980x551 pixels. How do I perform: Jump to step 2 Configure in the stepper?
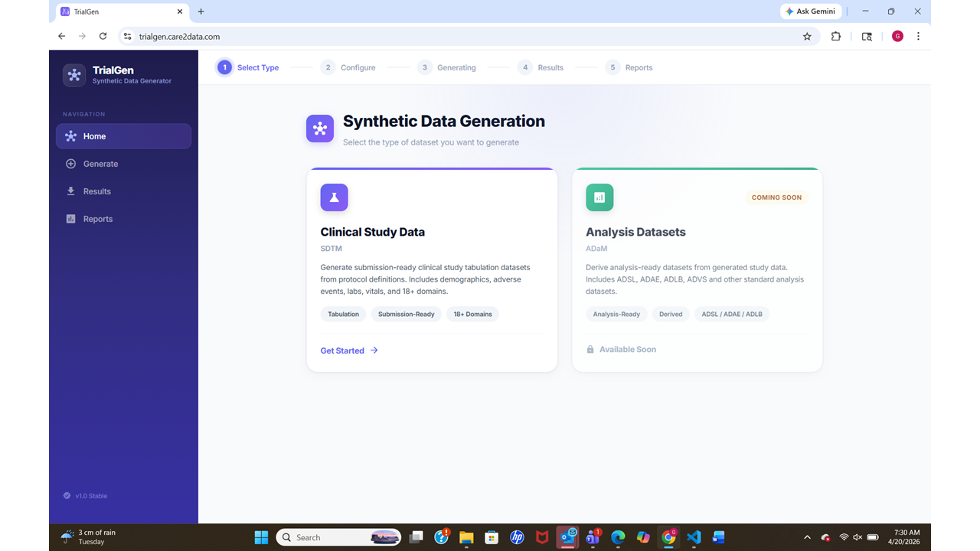coord(348,67)
